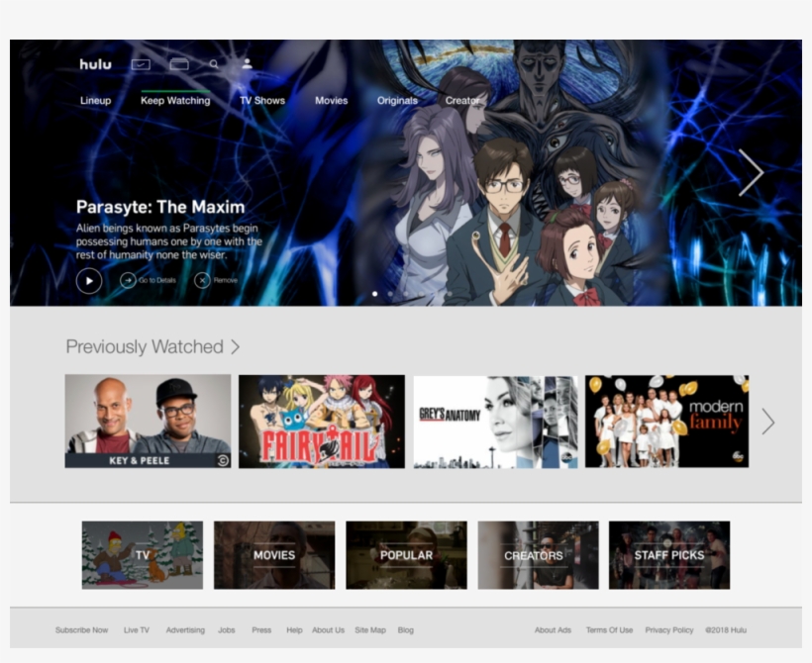Click the Go to Details arrow icon

point(130,281)
